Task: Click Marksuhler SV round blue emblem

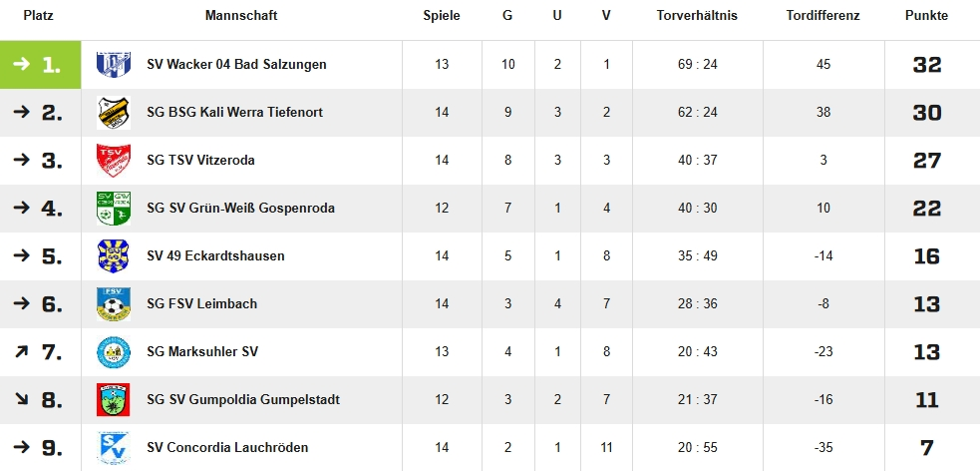Action: (x=113, y=351)
